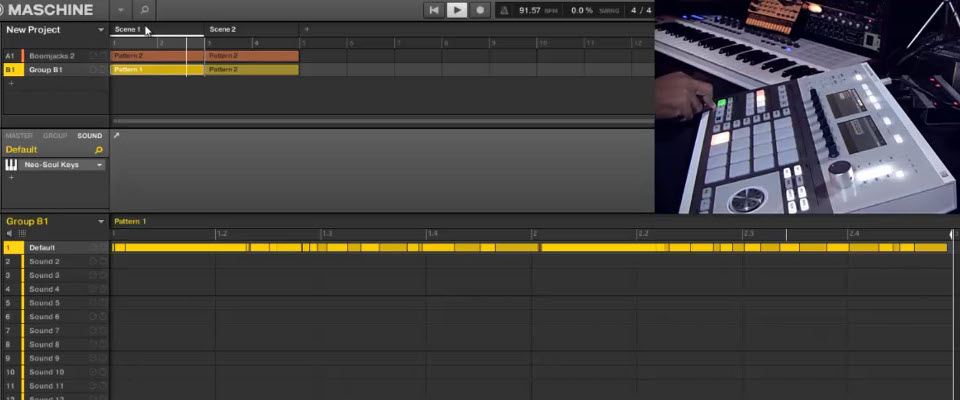Select Pattern 2 clip of Boomjacks 2 in Scene 2

[252, 56]
